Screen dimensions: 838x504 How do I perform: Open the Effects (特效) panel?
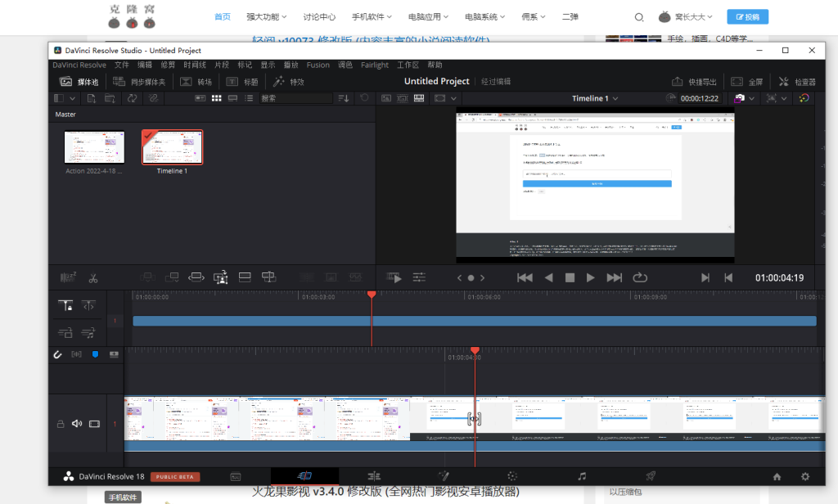(x=289, y=82)
